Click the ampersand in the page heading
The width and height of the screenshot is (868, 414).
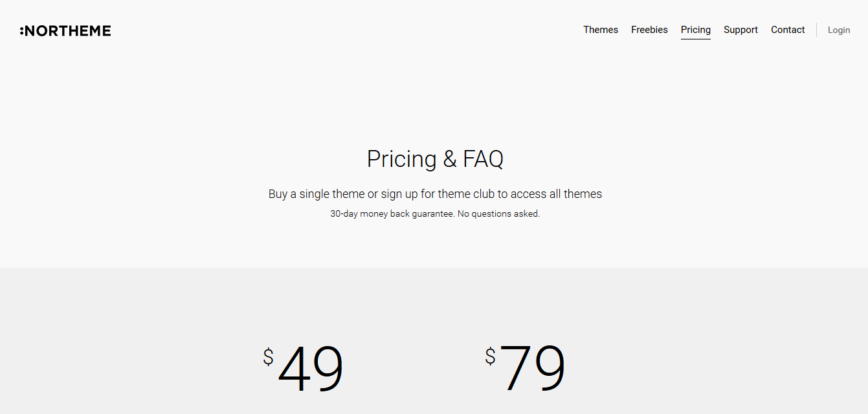click(x=450, y=159)
